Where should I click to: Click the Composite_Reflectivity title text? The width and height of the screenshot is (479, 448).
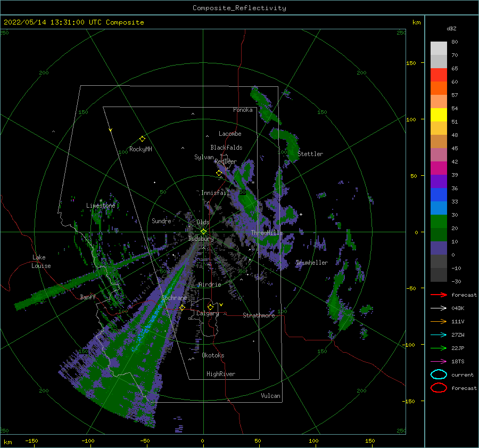[x=240, y=8]
